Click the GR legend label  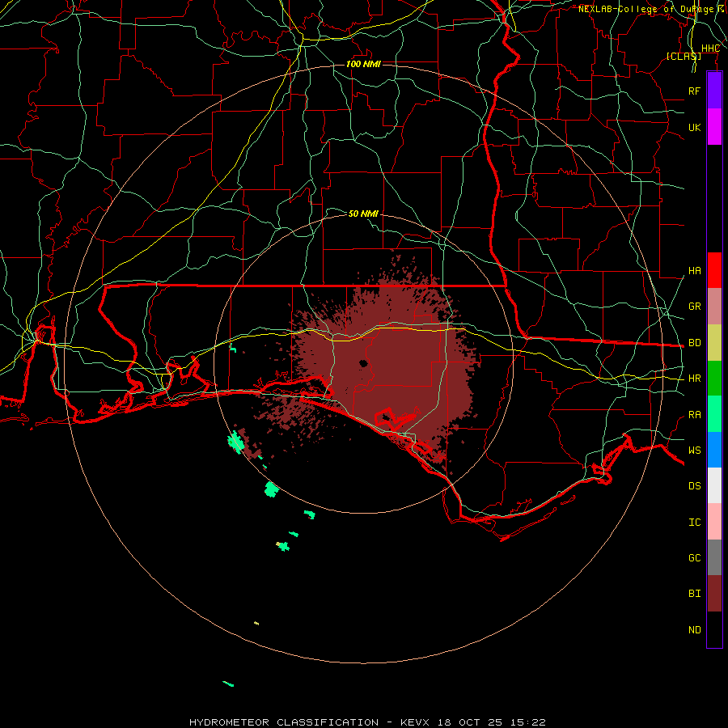click(x=695, y=307)
